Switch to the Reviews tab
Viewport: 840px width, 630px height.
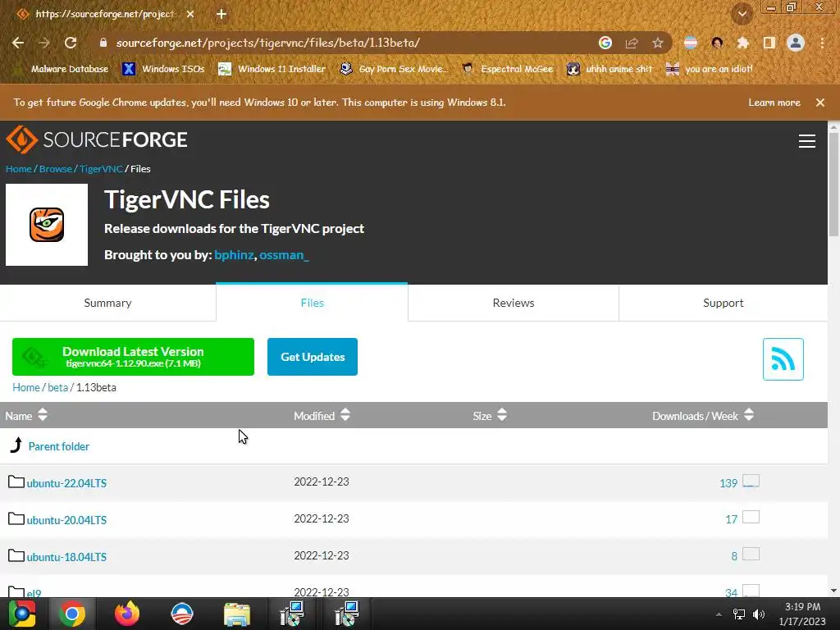point(514,303)
